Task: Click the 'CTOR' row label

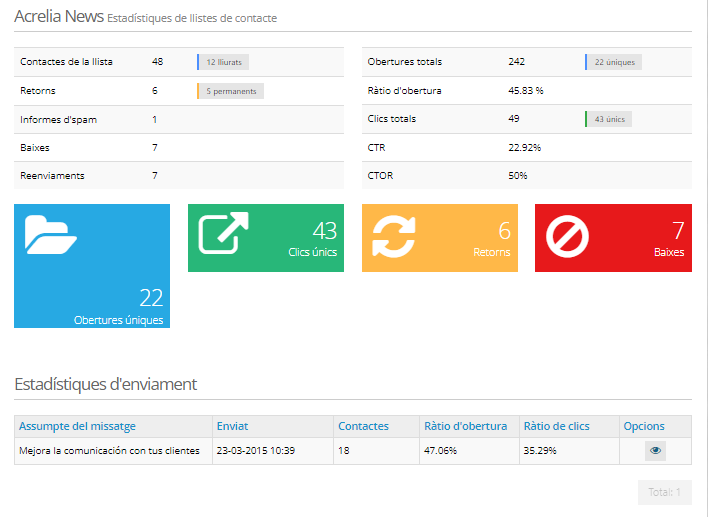Action: pyautogui.click(x=380, y=176)
